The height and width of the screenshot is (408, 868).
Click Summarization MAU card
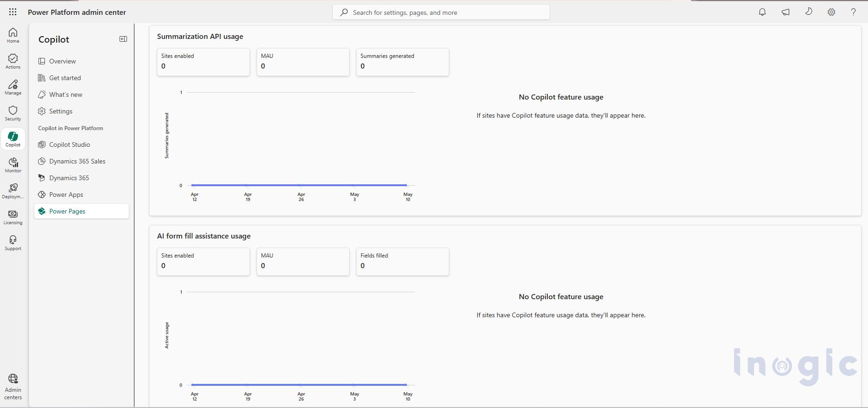point(303,62)
